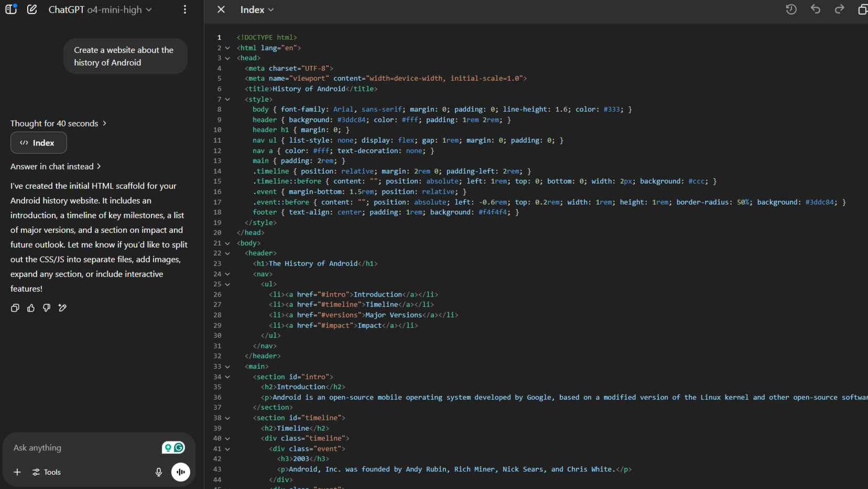Screen dimensions: 868x489
Task: Collapse main tag fold on line 33
Action: (227, 367)
